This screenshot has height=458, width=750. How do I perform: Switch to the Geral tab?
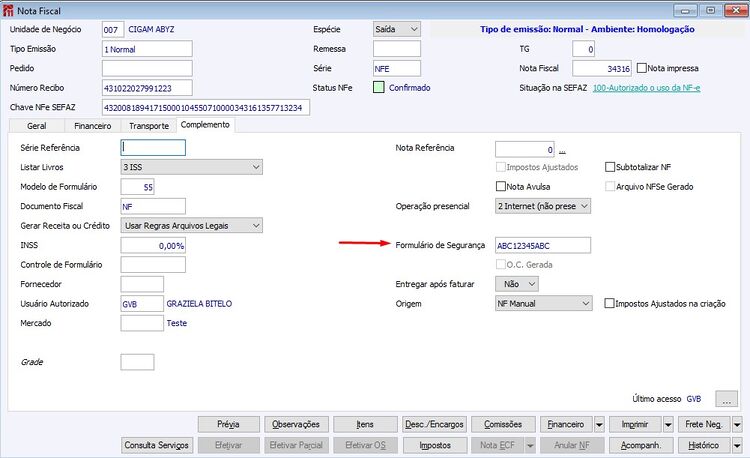[36, 126]
